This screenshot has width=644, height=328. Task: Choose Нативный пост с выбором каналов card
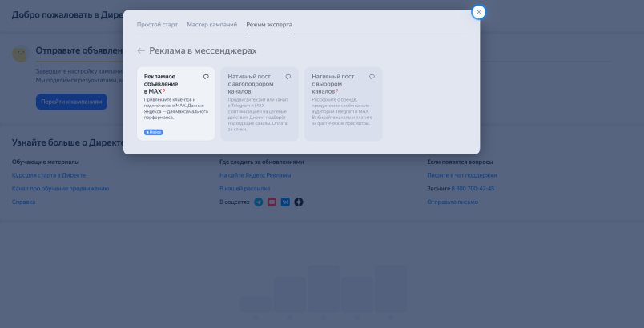click(344, 104)
